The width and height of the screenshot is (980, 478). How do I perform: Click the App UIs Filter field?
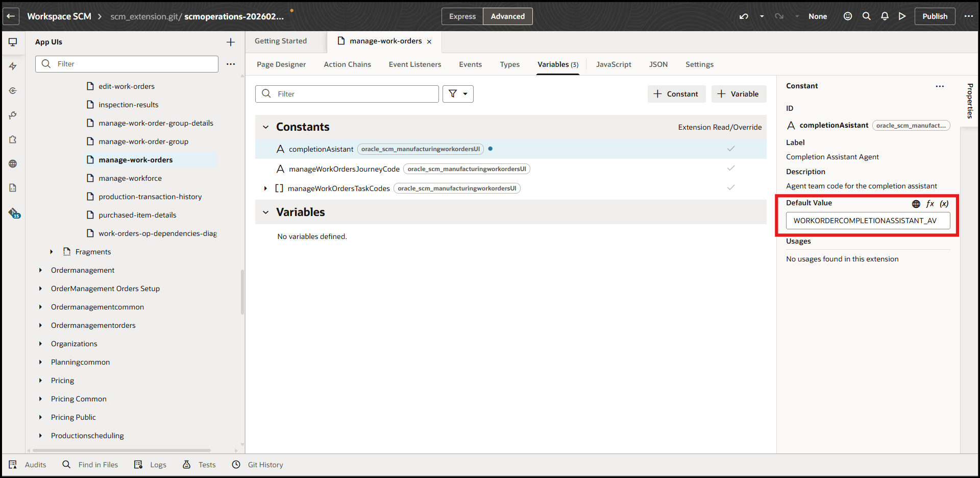127,64
